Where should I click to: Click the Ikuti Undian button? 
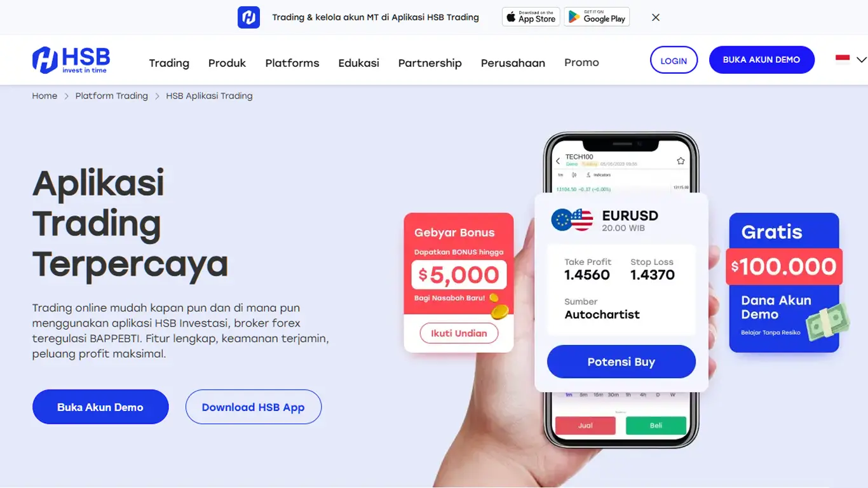pos(459,333)
